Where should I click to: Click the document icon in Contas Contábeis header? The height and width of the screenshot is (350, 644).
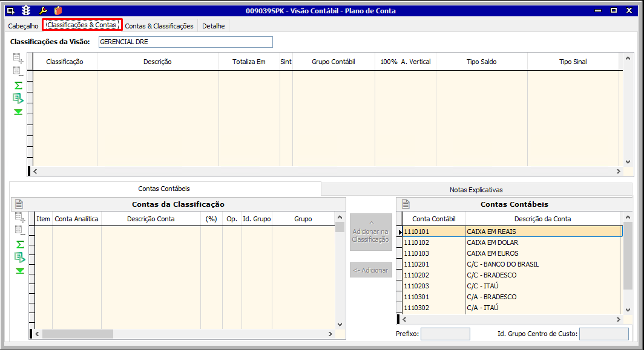tap(406, 204)
